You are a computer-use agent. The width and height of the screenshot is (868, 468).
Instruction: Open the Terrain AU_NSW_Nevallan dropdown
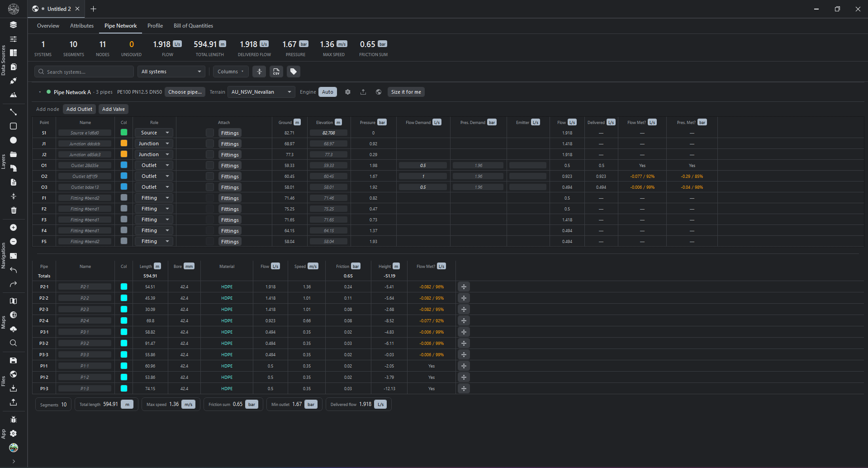261,92
